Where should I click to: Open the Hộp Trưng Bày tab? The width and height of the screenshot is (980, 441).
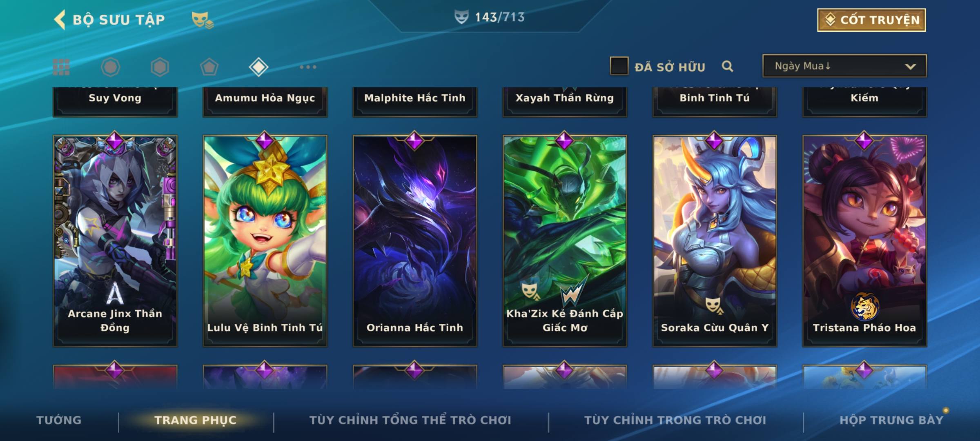pos(891,420)
